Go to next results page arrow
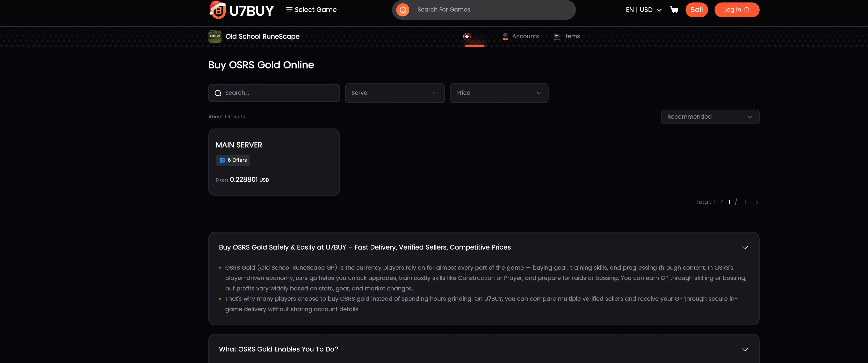This screenshot has width=868, height=363. pos(757,202)
